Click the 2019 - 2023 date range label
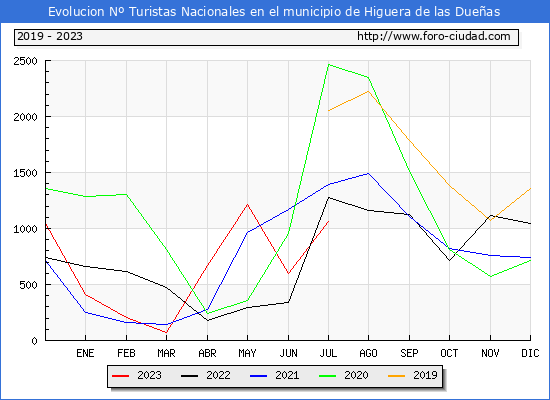550x400 pixels. [x=50, y=36]
